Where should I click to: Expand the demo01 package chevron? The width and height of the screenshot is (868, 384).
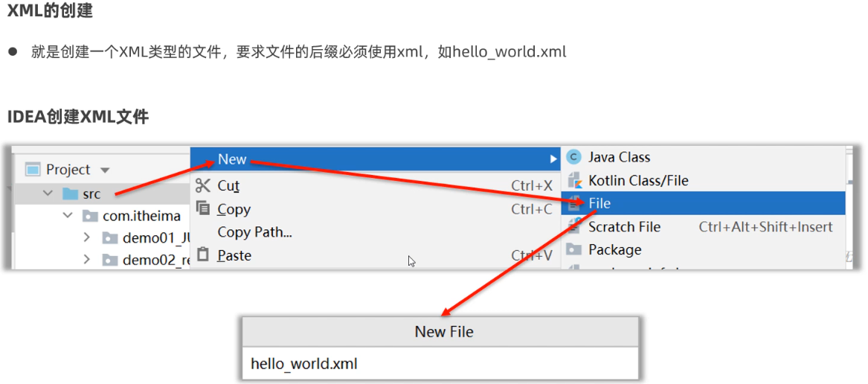pos(86,237)
